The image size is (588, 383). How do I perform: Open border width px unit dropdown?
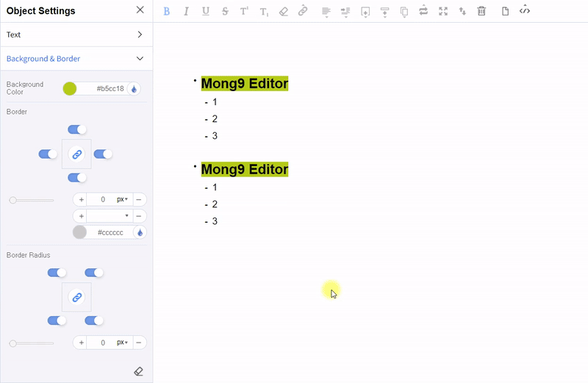pyautogui.click(x=122, y=199)
